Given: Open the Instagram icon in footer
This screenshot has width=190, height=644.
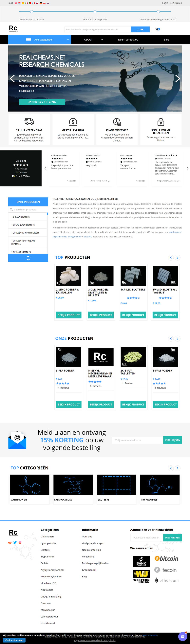Looking at the screenshot, I should [x=20, y=542].
